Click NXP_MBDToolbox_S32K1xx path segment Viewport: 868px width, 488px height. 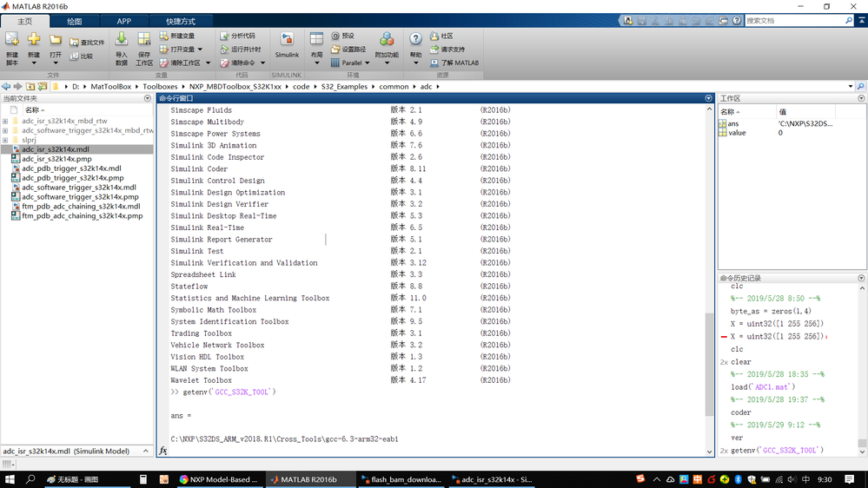[235, 86]
